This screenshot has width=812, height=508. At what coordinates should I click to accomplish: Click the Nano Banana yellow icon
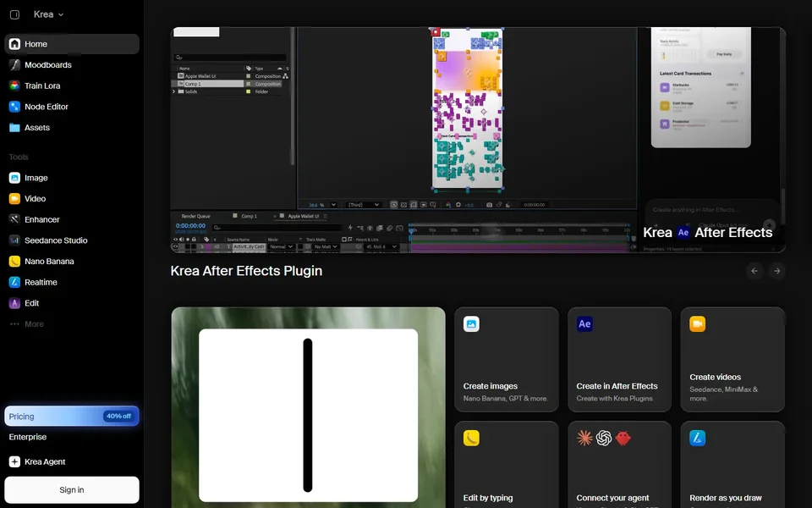[14, 262]
